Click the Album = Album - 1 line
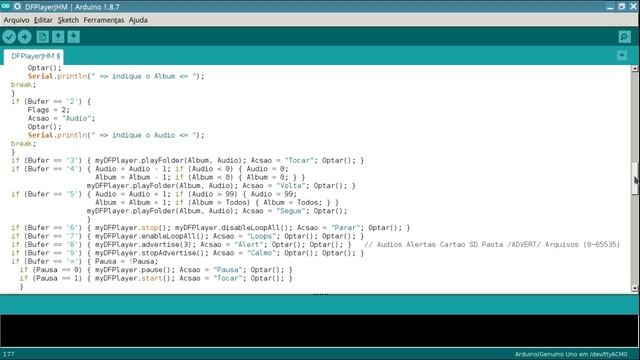Screen dimensions: 640x360 click(200, 178)
